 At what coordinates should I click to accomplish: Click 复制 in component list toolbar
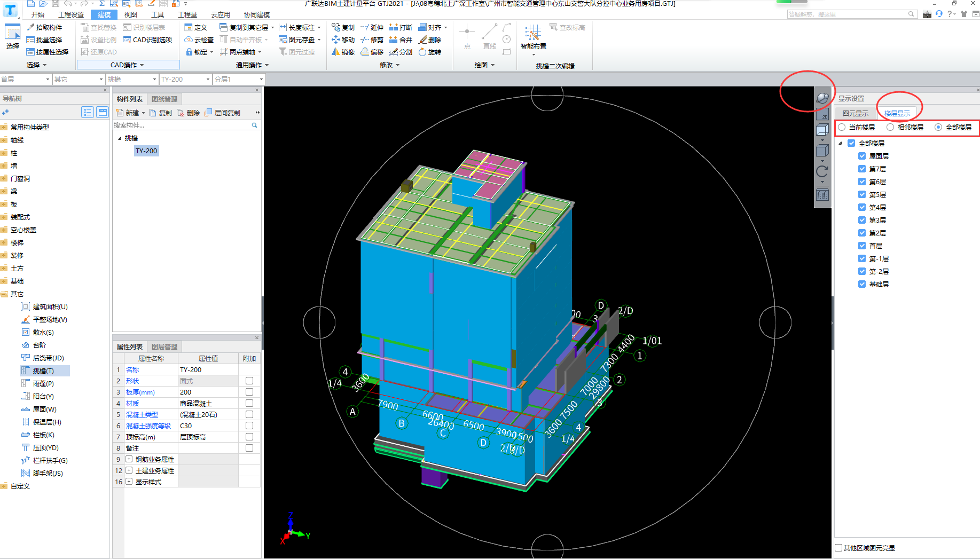(x=161, y=113)
